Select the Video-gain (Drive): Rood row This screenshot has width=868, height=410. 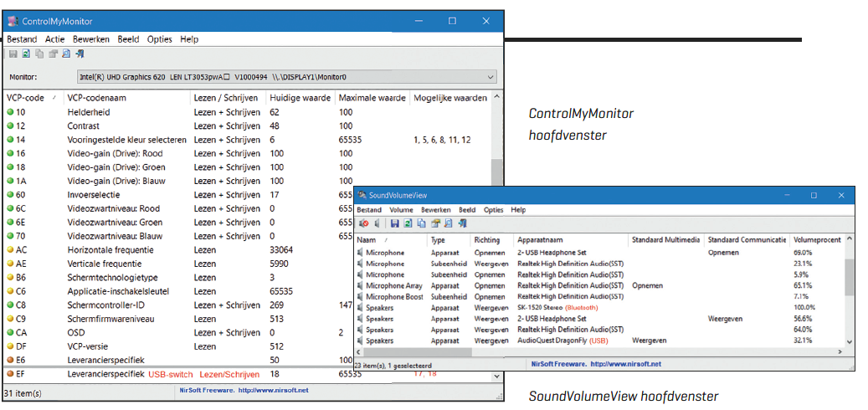[x=247, y=153]
